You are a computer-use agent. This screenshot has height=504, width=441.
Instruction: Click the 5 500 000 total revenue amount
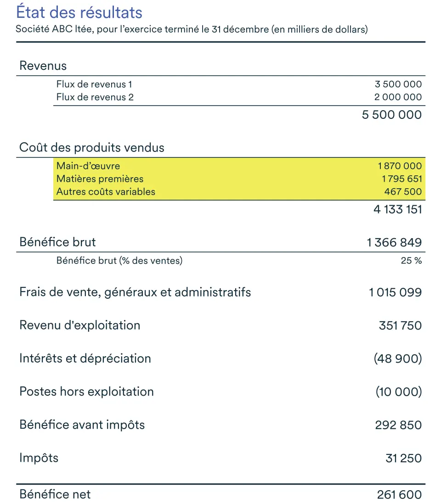click(391, 115)
